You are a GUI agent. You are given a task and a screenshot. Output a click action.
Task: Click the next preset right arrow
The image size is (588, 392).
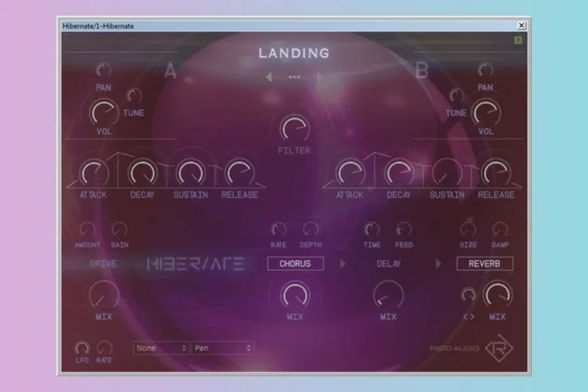pos(319,77)
